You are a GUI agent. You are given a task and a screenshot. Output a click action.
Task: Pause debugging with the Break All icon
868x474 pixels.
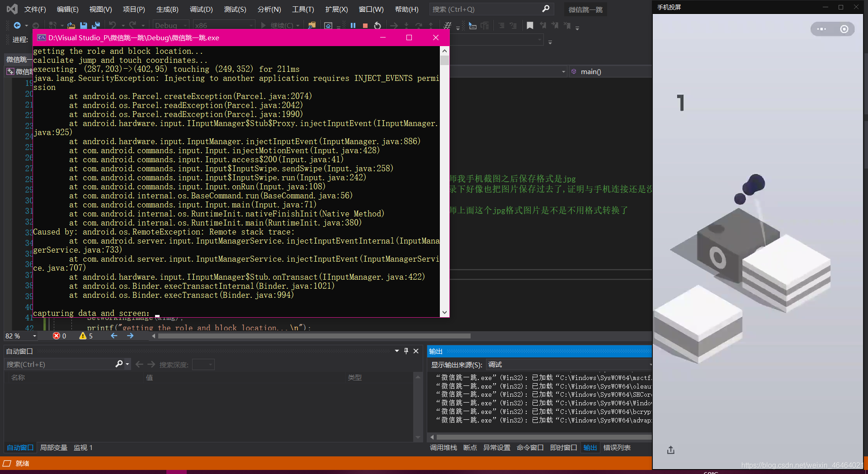point(353,26)
